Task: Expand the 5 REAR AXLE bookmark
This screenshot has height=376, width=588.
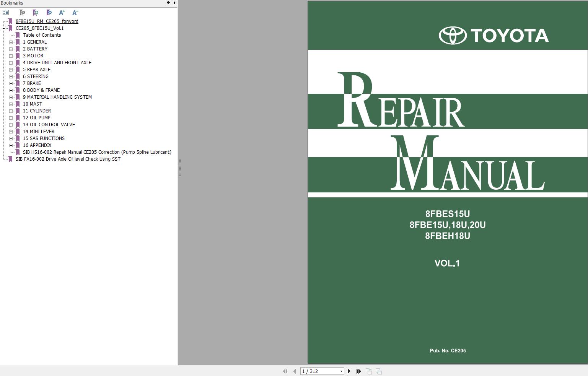Action: pyautogui.click(x=11, y=70)
